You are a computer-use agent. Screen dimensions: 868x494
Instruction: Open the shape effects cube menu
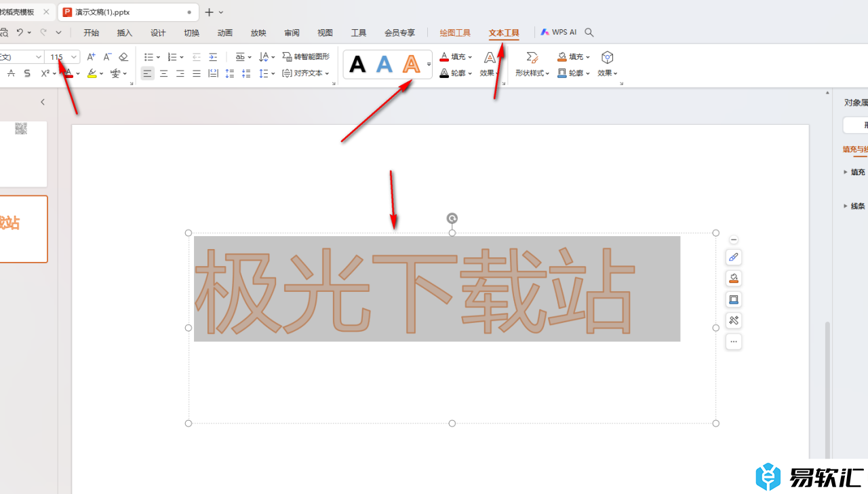pos(608,64)
